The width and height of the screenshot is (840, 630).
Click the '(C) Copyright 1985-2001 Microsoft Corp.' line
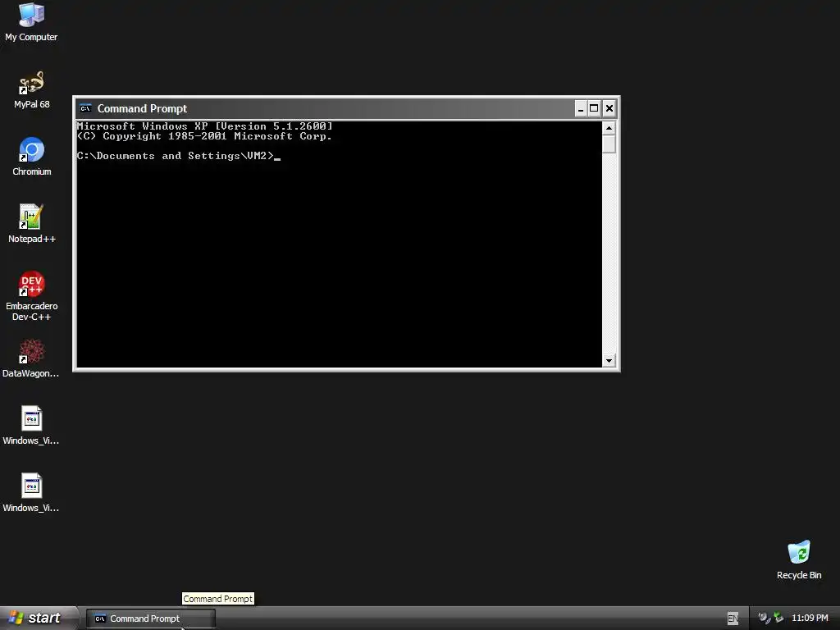[204, 136]
